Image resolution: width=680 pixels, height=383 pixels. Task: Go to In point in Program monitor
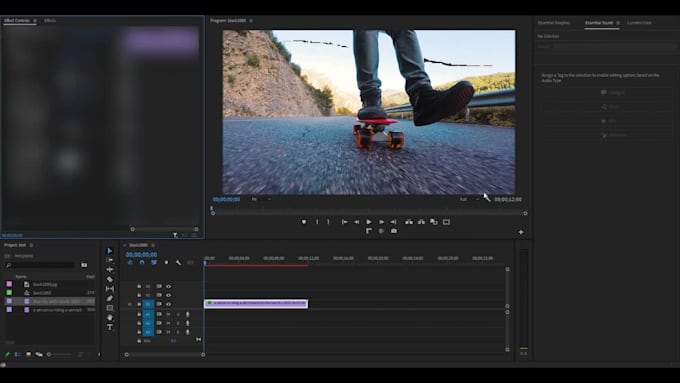[344, 222]
